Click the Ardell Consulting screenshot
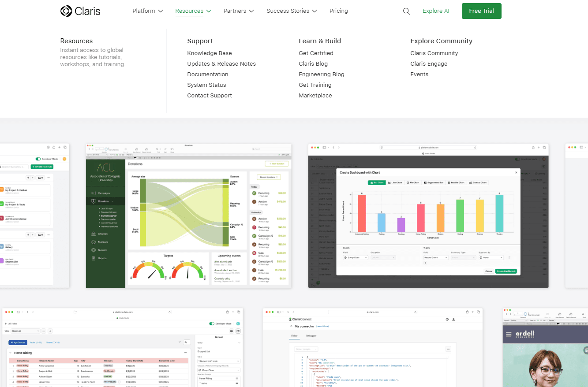 (x=545, y=347)
